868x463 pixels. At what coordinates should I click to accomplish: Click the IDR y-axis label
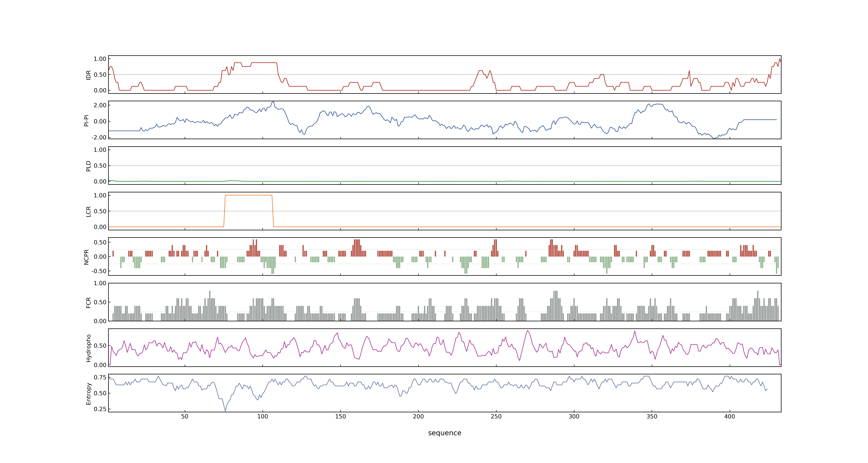(88, 75)
